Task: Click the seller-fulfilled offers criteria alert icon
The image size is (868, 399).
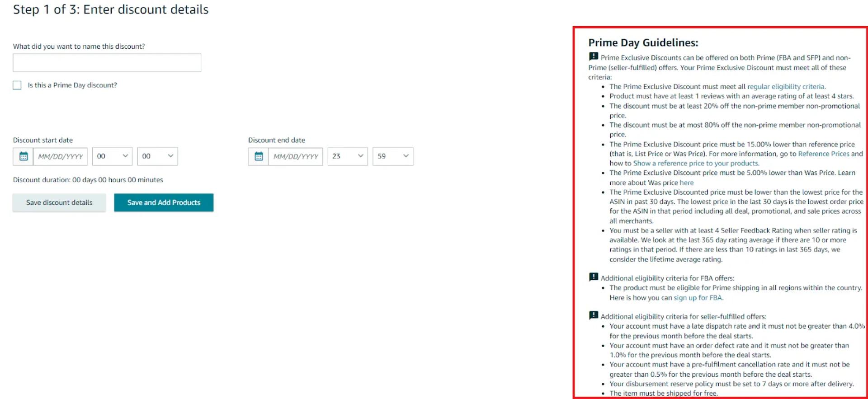Action: pos(593,315)
